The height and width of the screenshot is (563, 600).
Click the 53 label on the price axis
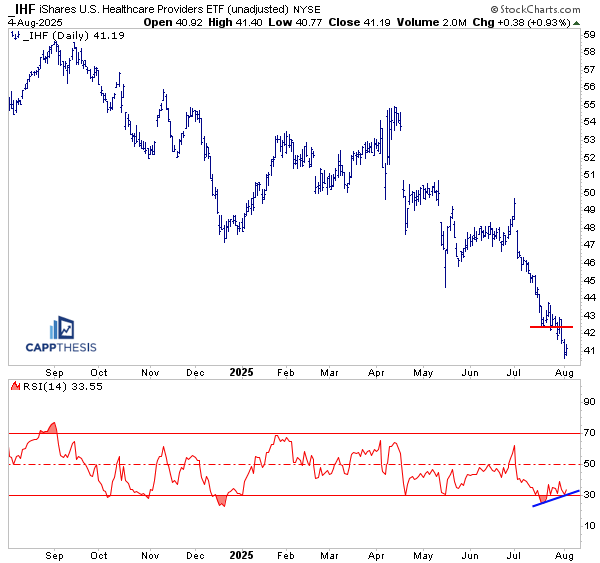point(589,140)
